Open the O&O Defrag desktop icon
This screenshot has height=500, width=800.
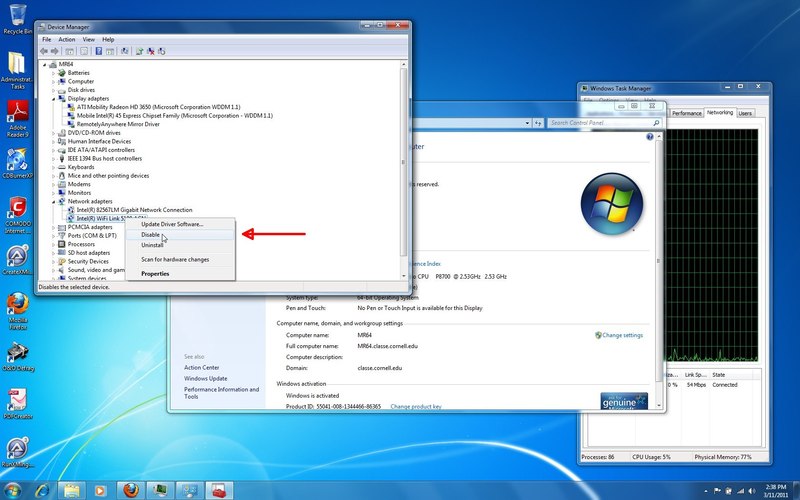point(18,357)
